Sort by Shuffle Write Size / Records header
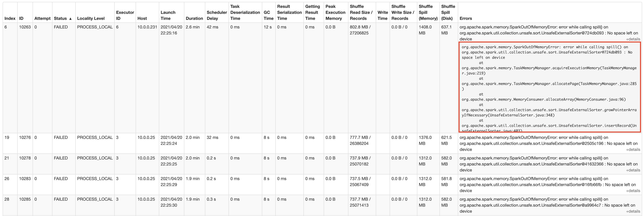Image resolution: width=644 pixels, height=216 pixels. click(403, 12)
